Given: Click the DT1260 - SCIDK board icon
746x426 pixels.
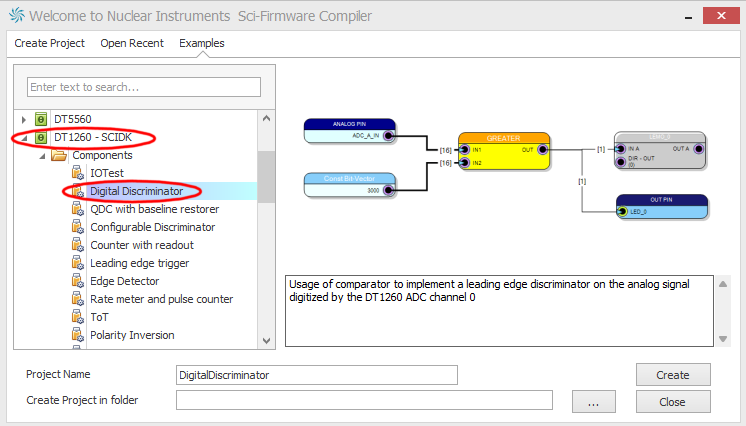Looking at the screenshot, I should click(41, 138).
